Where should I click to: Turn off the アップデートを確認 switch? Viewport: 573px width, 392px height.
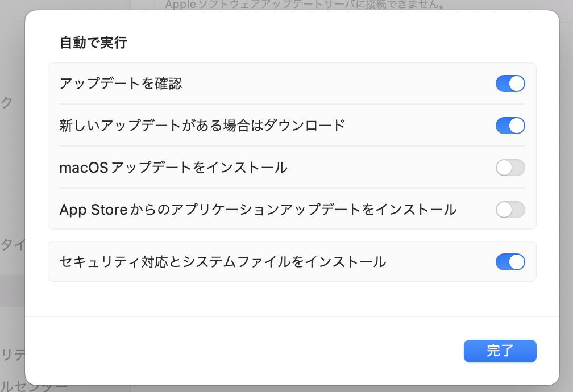click(x=510, y=84)
